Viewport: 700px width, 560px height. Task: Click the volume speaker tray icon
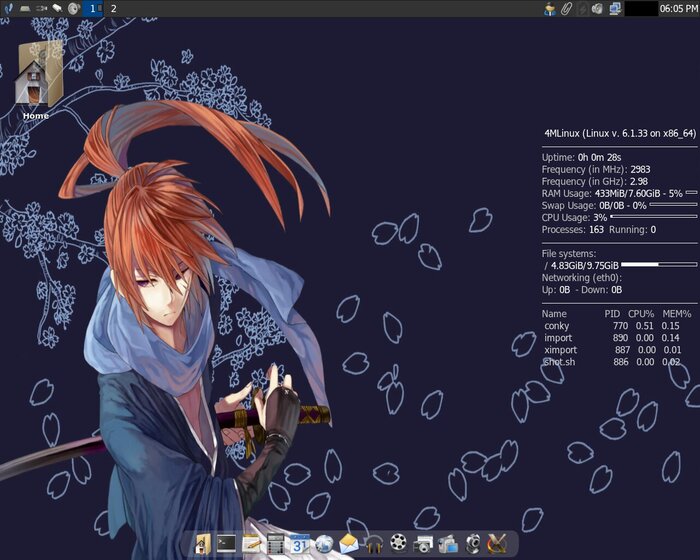pos(597,8)
